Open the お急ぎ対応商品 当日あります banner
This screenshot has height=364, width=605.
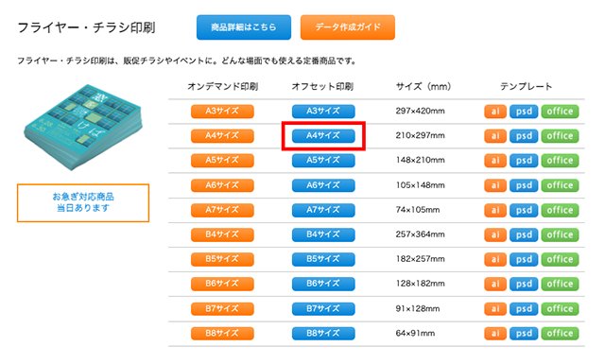click(x=83, y=202)
